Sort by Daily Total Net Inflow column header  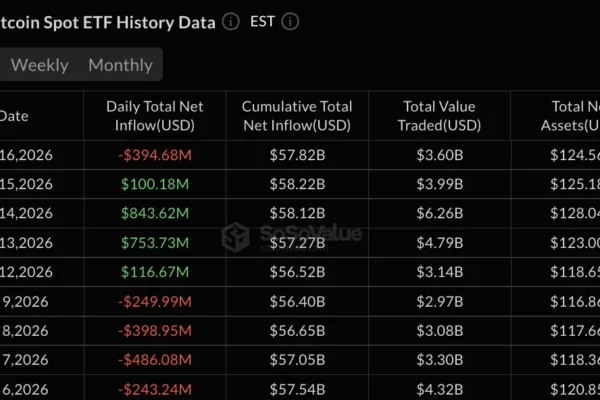[155, 116]
